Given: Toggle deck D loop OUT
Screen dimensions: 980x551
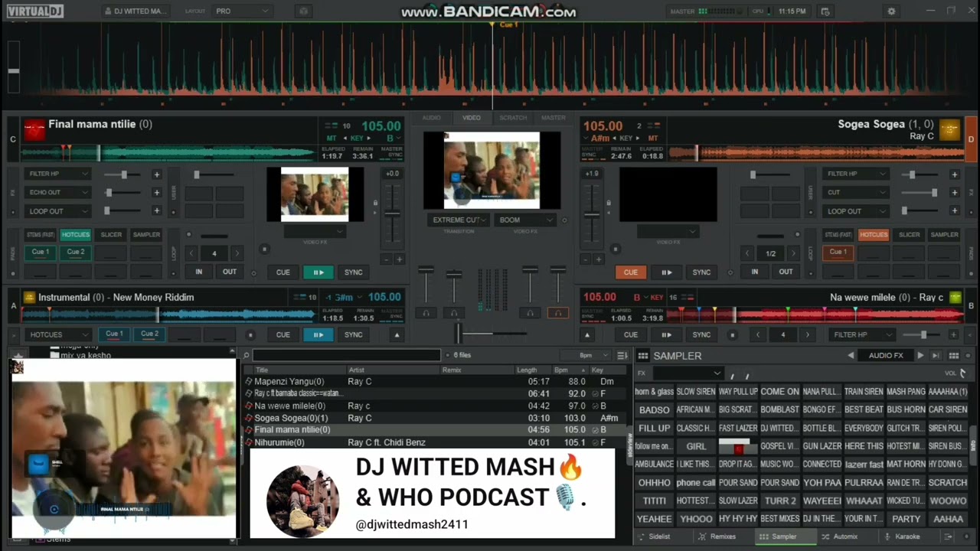Looking at the screenshot, I should tap(786, 272).
